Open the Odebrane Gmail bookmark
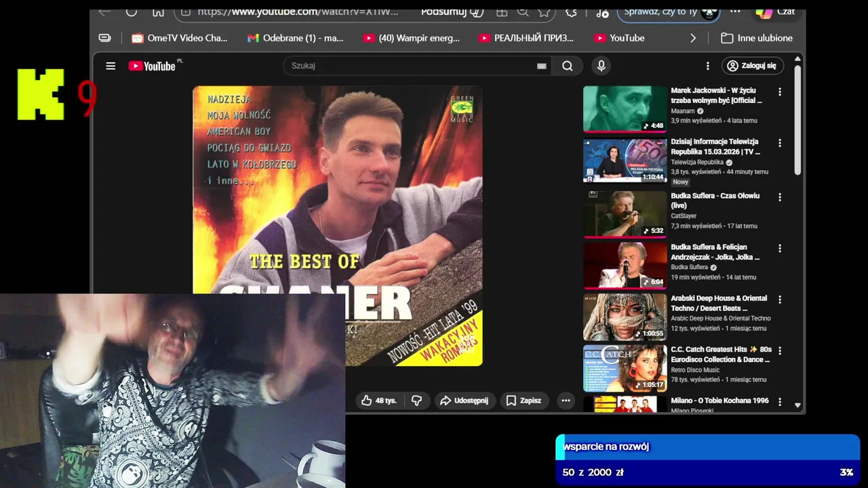 295,38
